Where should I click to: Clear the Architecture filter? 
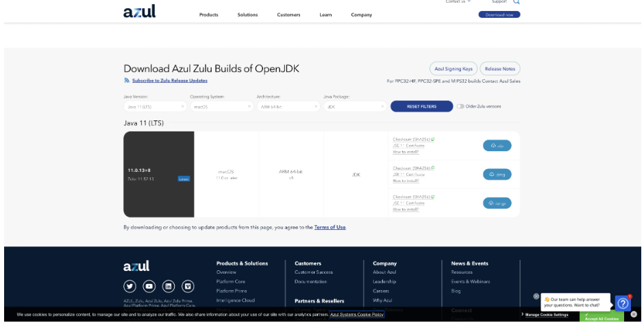click(x=316, y=106)
